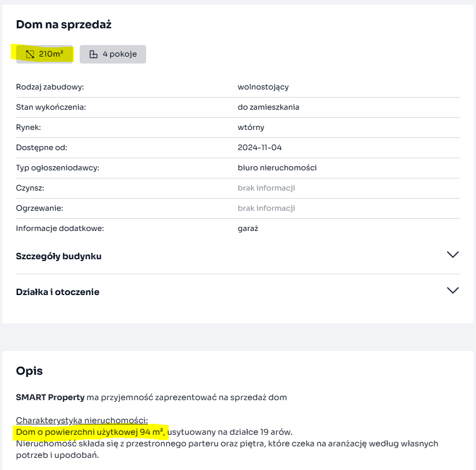Click the "do zamieszkania" finish state value
This screenshot has width=476, height=470.
pyautogui.click(x=269, y=107)
